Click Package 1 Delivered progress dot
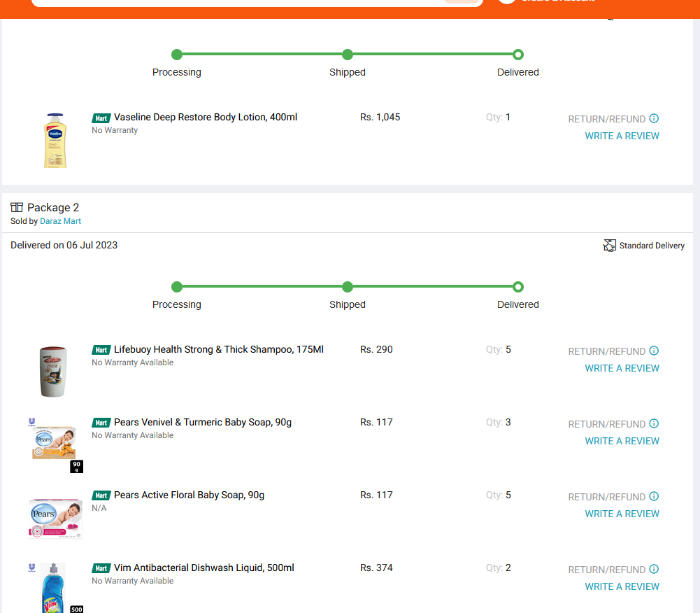The image size is (700, 613). [518, 55]
